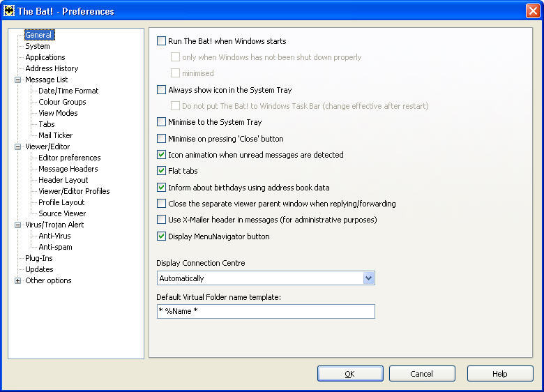Enable Run The Bat! when Windows starts
Viewport: 544px width, 392px height.
click(x=162, y=41)
